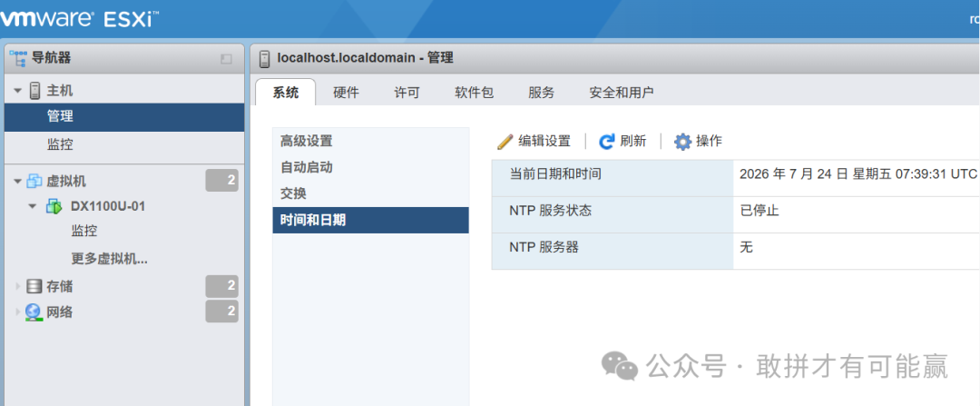Click the Storage icon
Image resolution: width=980 pixels, height=406 pixels.
(34, 286)
